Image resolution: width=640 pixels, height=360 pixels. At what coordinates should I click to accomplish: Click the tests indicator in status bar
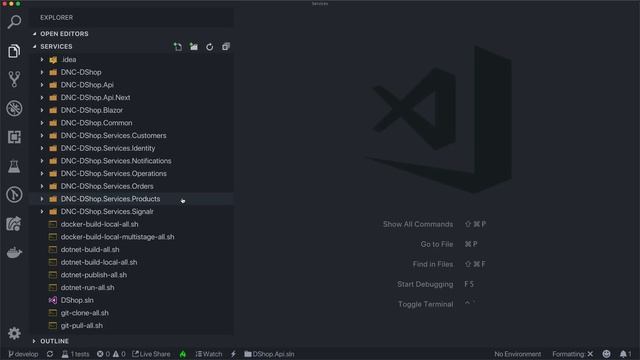76,354
